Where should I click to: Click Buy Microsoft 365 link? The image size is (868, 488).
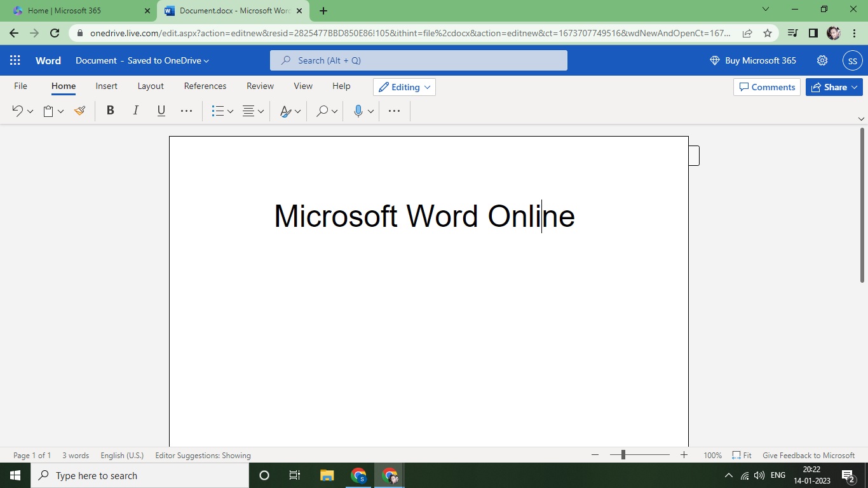(x=753, y=60)
